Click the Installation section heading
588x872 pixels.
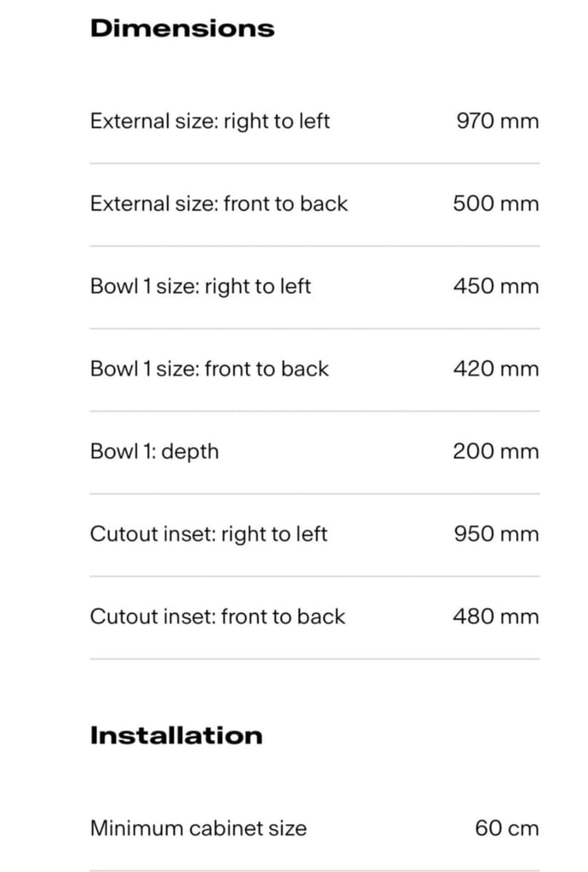176,735
